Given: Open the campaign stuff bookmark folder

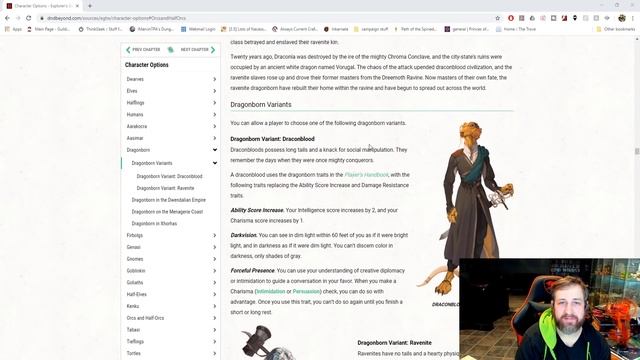Looking at the screenshot, I should (371, 29).
